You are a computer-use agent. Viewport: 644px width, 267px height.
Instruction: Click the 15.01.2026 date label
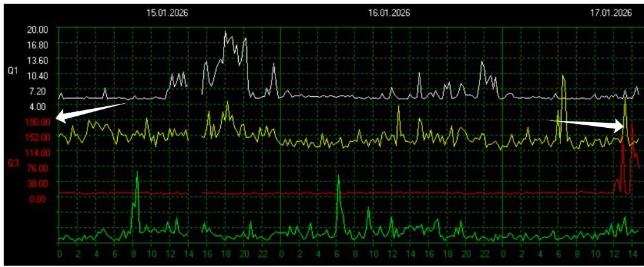(x=167, y=13)
